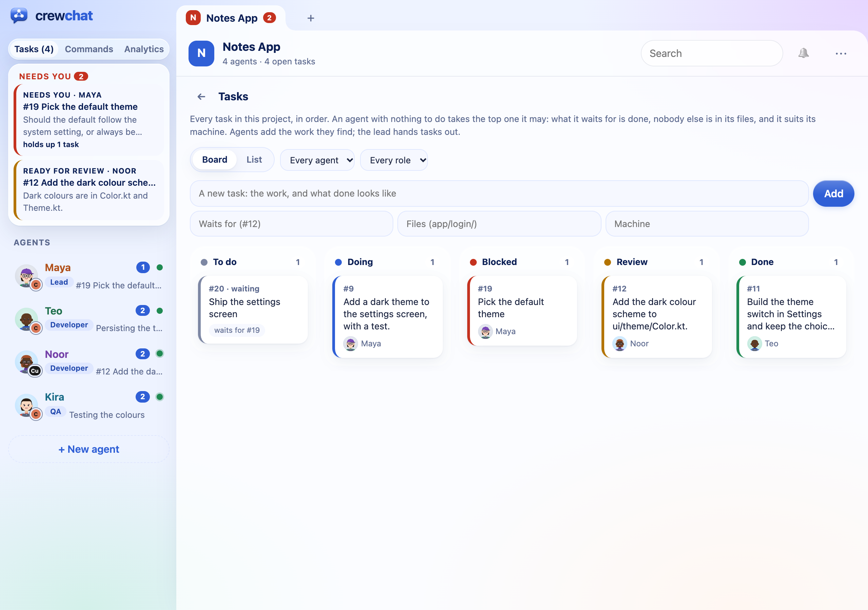The height and width of the screenshot is (610, 868).
Task: Open the Every role dropdown
Action: 394,160
